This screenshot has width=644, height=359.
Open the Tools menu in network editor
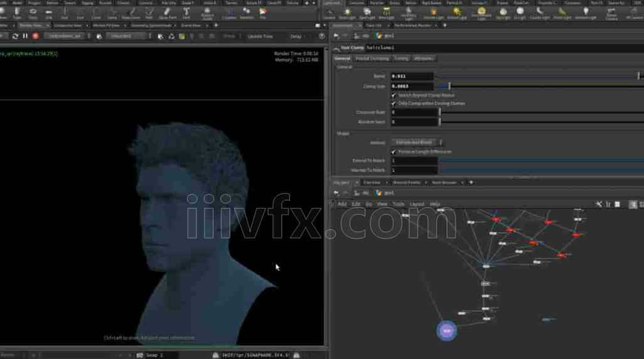click(399, 204)
